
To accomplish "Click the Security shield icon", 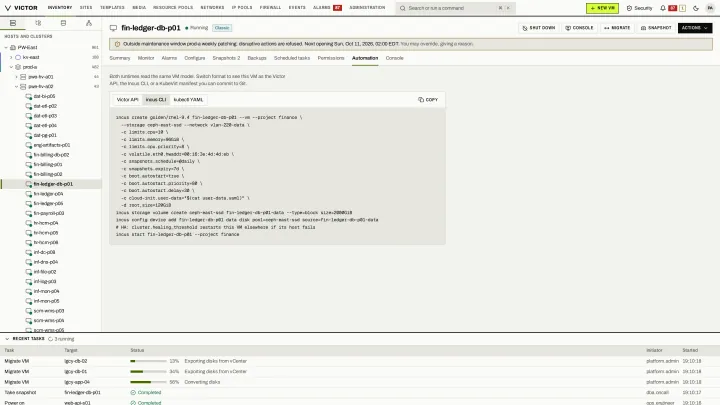I will tap(629, 8).
